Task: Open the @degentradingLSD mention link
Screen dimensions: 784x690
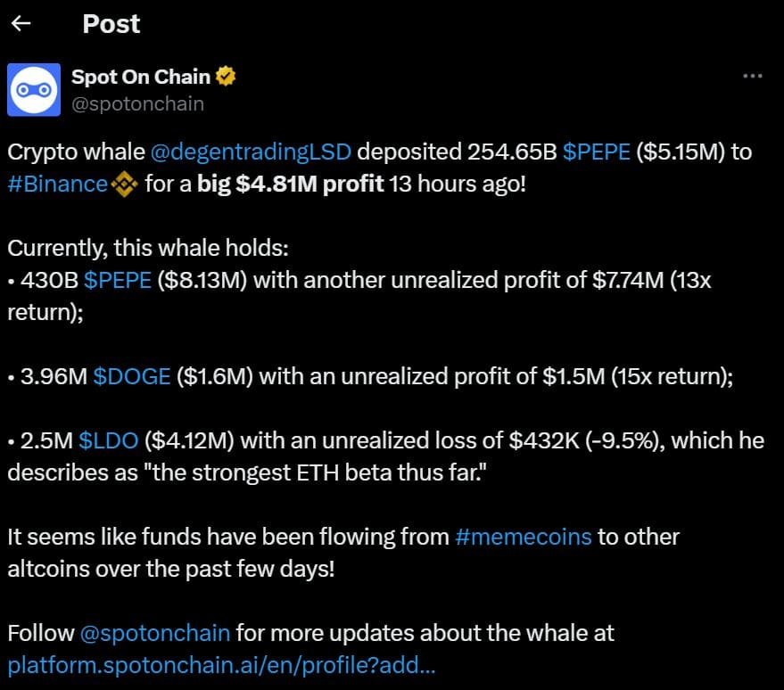Action: [x=252, y=152]
